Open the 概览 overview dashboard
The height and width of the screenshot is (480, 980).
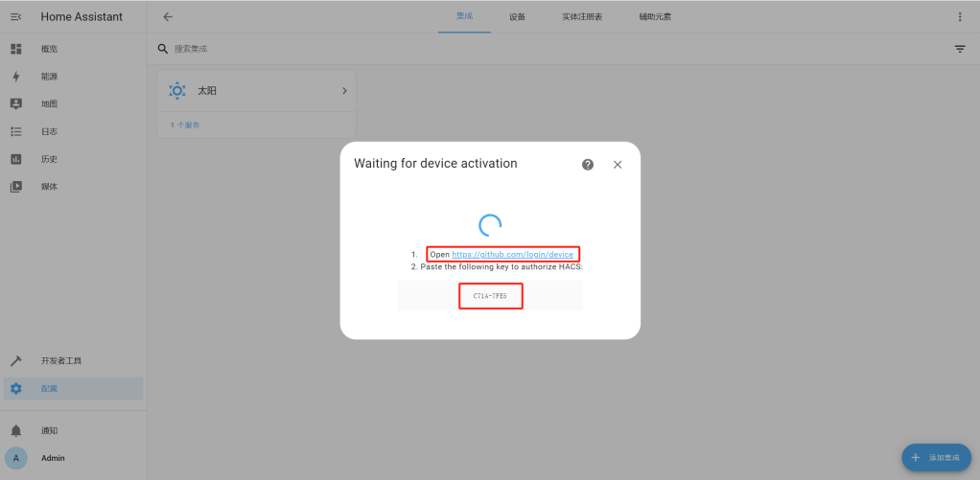pyautogui.click(x=49, y=49)
